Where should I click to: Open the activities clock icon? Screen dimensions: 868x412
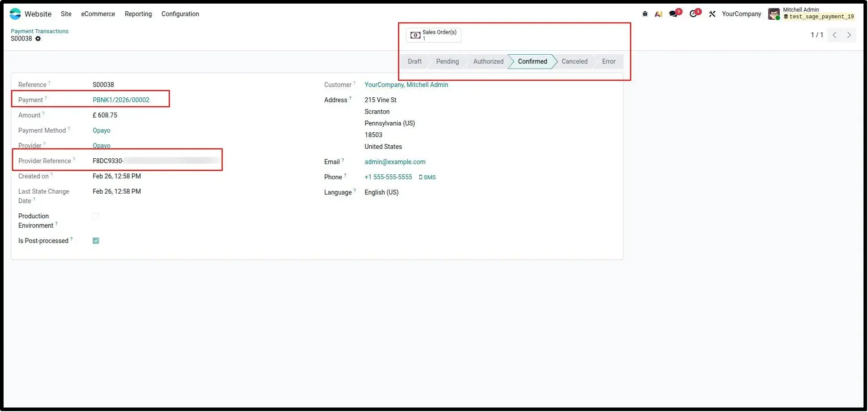tap(693, 14)
